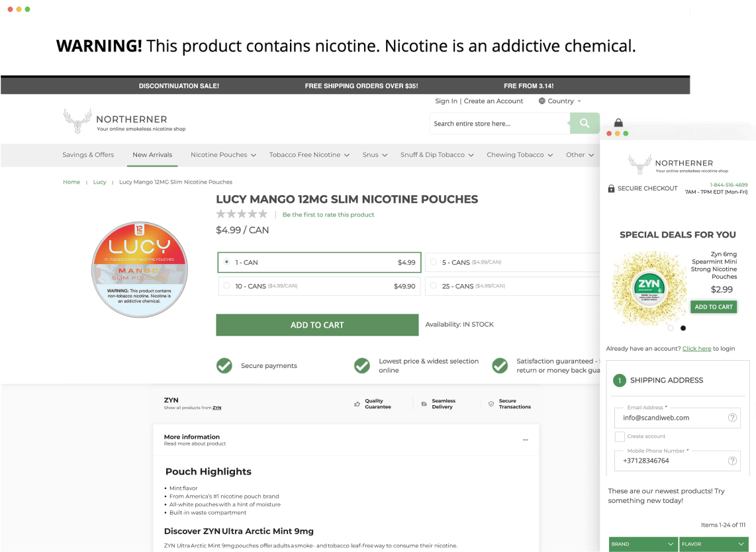Click DISCONTINUATION SALE! banner text

tap(179, 86)
